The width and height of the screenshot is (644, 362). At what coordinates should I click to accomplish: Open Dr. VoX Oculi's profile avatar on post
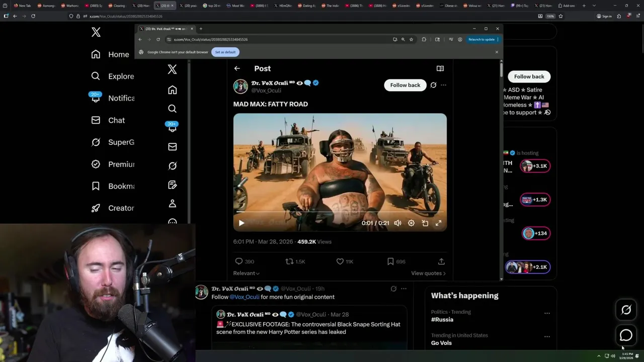pyautogui.click(x=240, y=86)
